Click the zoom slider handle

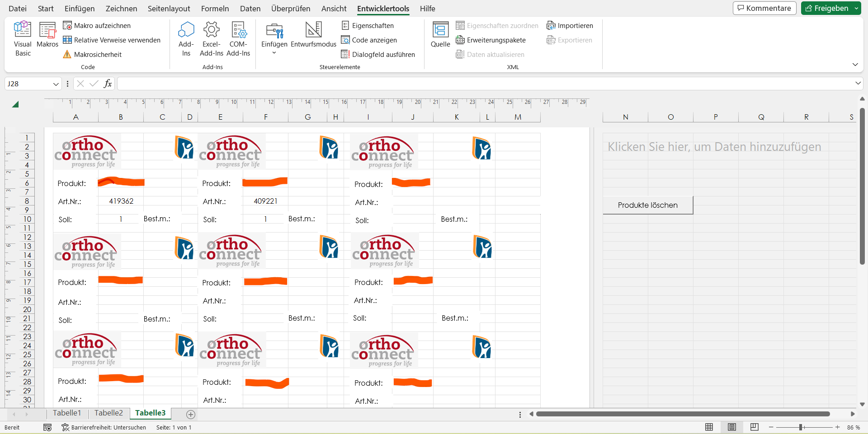click(801, 427)
